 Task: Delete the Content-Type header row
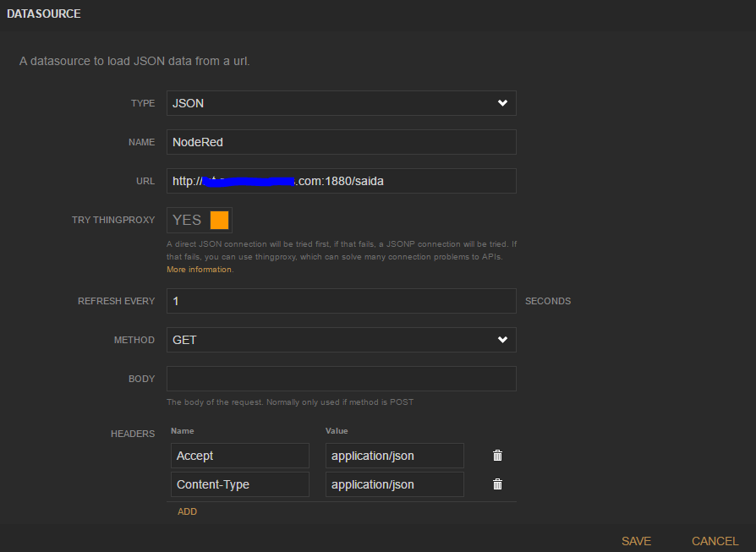497,484
